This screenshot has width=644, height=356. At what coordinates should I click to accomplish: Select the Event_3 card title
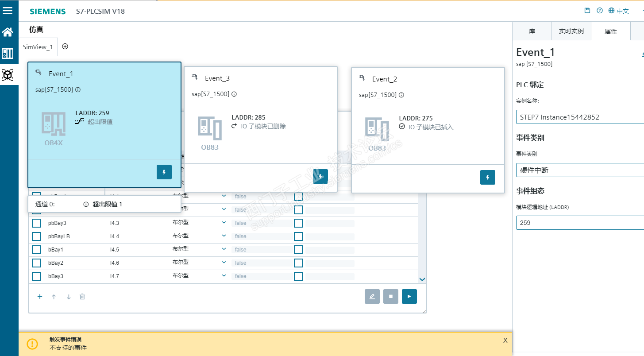click(217, 78)
